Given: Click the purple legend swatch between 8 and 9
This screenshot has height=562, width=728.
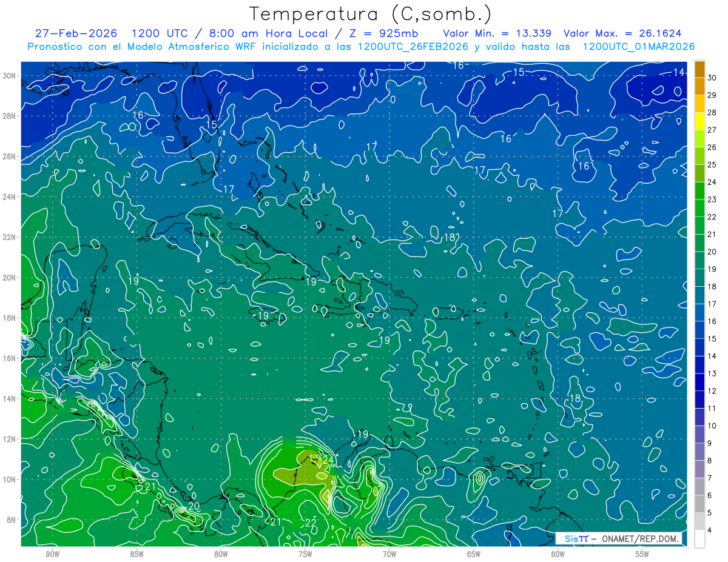Looking at the screenshot, I should [700, 452].
